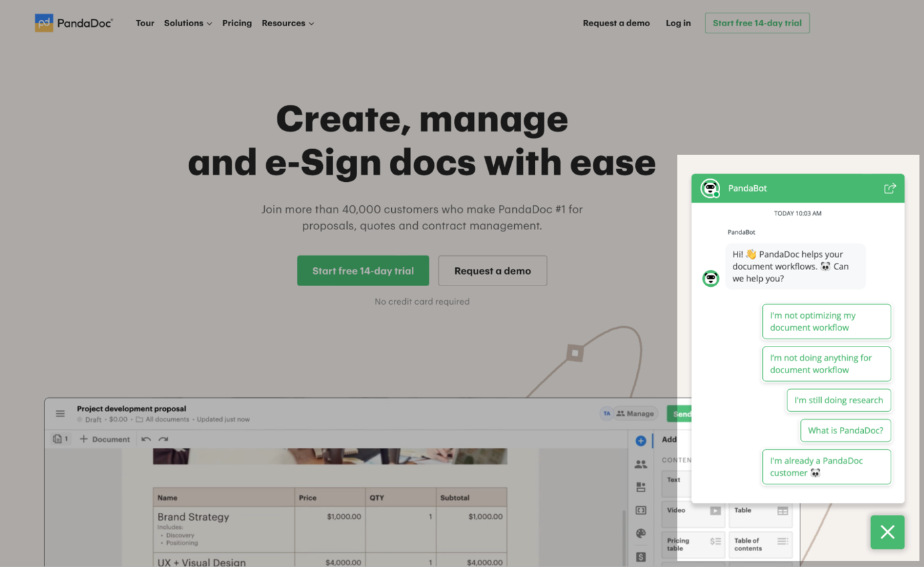Click the Manage button in editor
The height and width of the screenshot is (567, 924).
coord(635,414)
